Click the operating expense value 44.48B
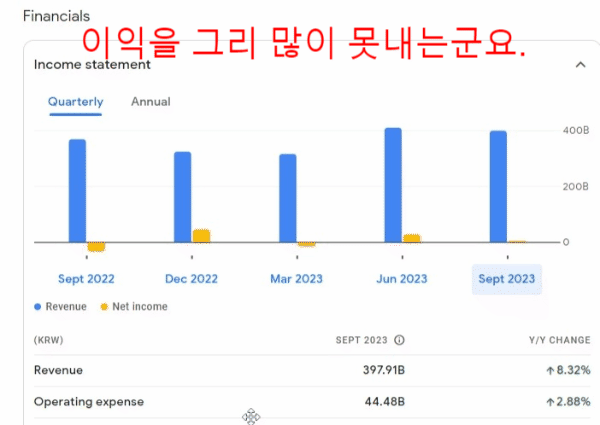This screenshot has height=425, width=600. (x=385, y=402)
